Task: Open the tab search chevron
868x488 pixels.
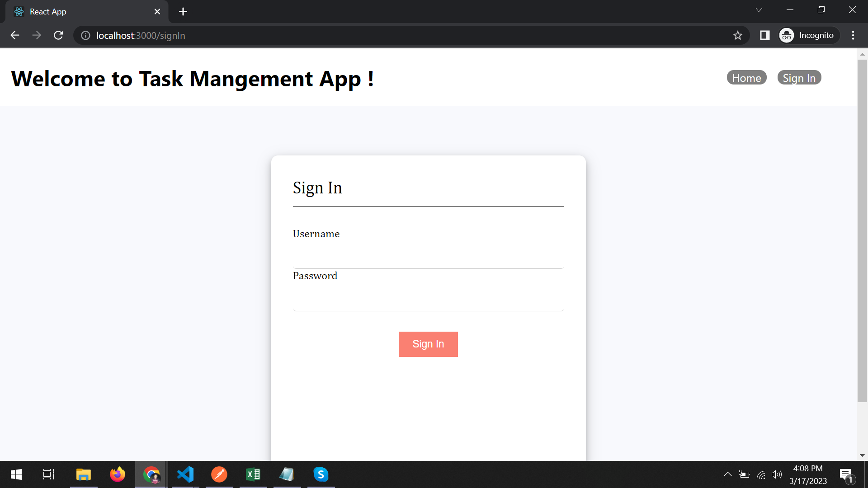Action: (759, 9)
